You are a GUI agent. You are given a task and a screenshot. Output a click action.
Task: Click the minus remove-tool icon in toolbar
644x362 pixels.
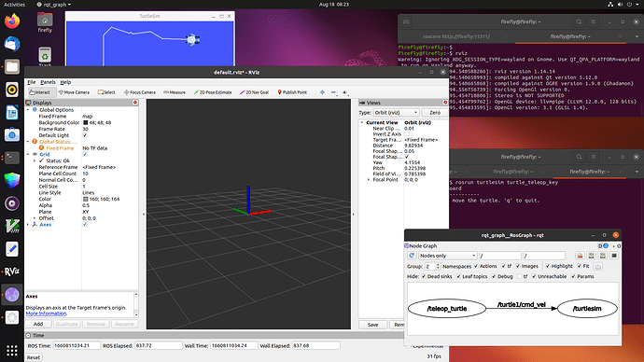[333, 92]
